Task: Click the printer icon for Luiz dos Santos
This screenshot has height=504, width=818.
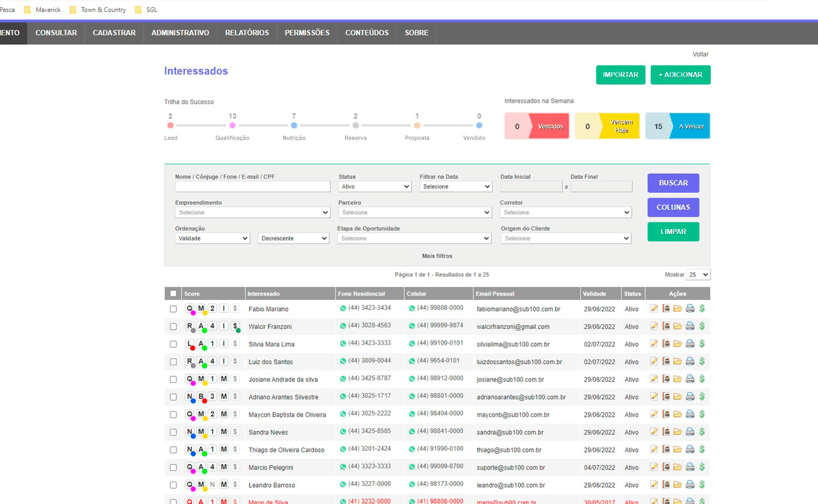Action: (x=690, y=362)
